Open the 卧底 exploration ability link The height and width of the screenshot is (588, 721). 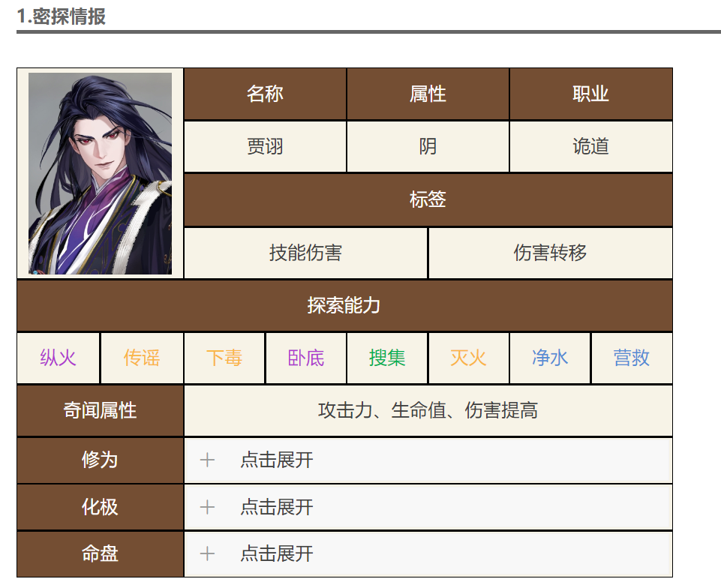306,358
